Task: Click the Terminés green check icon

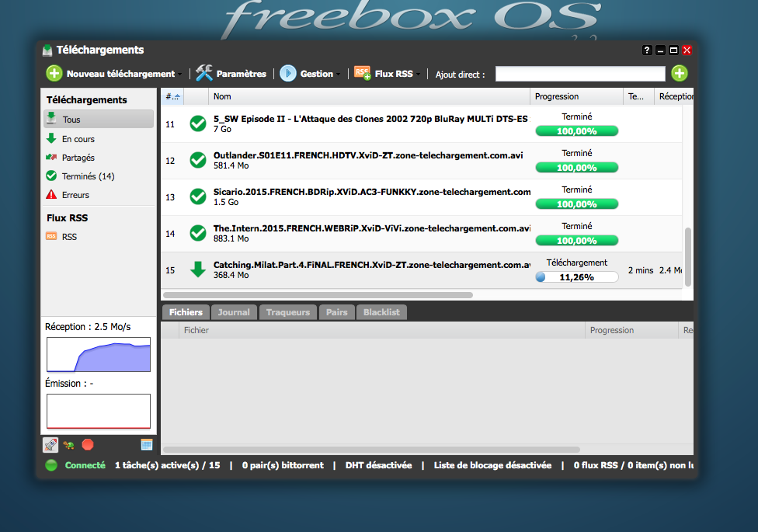Action: tap(51, 176)
